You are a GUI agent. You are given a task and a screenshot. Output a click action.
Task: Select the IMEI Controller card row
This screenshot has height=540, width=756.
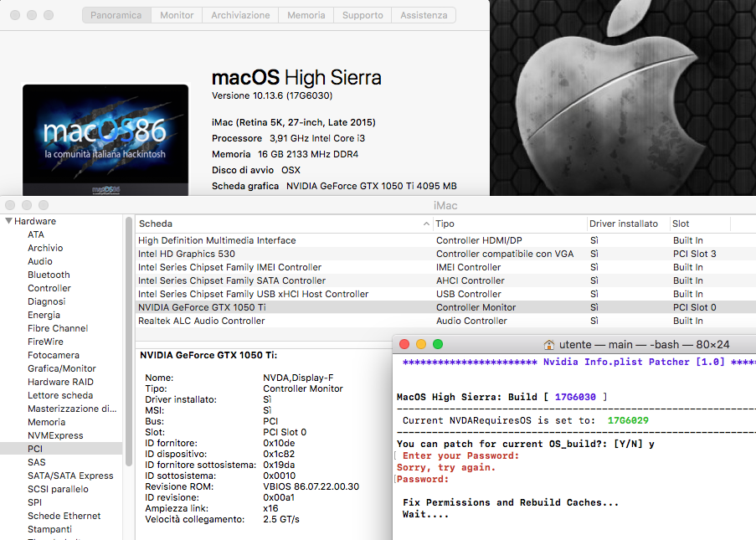445,267
